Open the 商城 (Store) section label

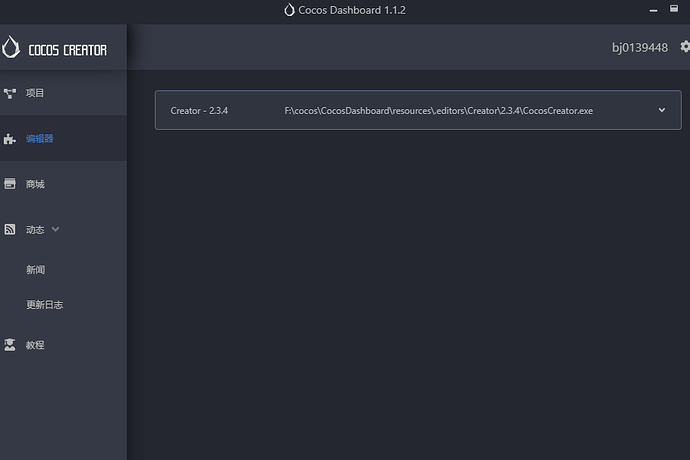pos(35,184)
